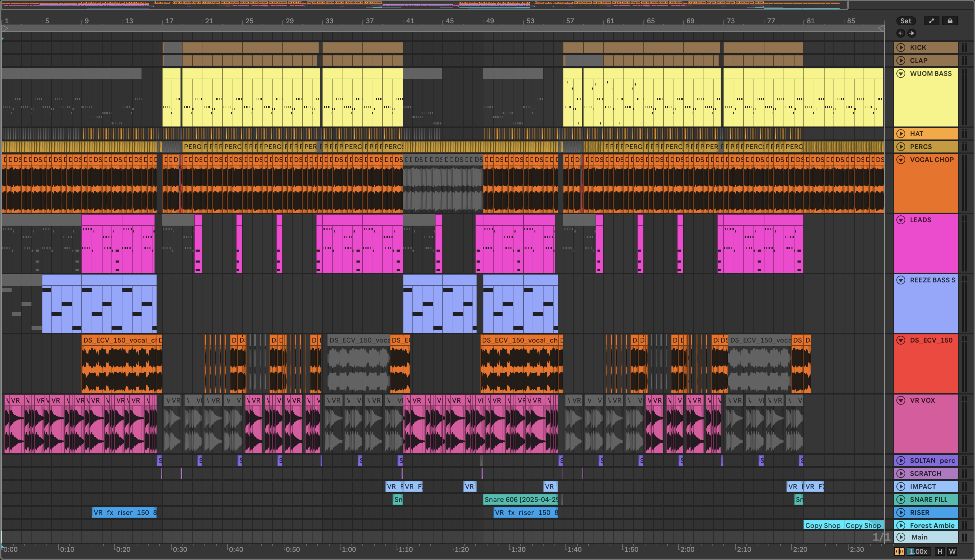Unfold the Forest Ambie track
Image resolution: width=975 pixels, height=560 pixels.
pyautogui.click(x=901, y=525)
